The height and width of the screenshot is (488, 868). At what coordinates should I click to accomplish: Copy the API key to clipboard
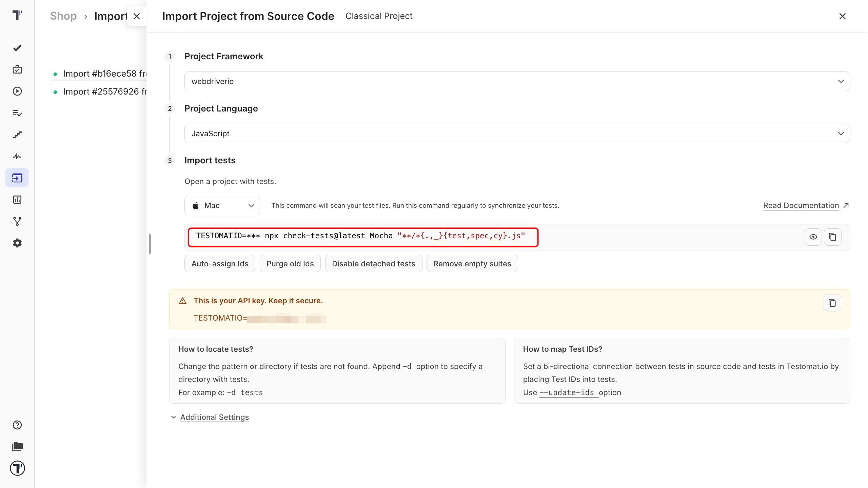point(832,303)
